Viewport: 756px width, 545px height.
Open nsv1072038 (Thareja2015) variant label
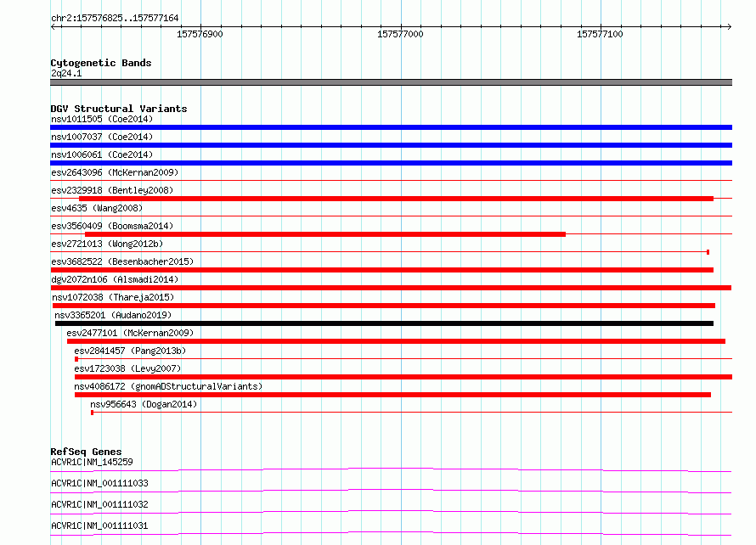pyautogui.click(x=113, y=297)
